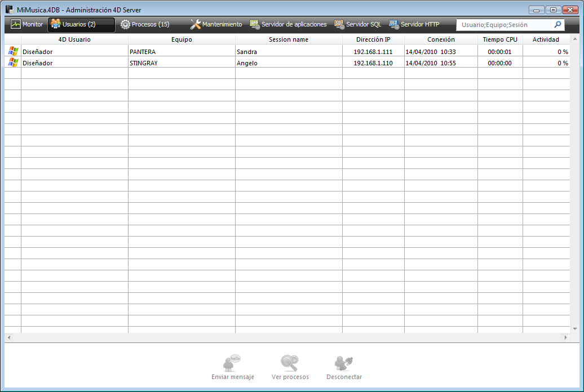The image size is (584, 392).
Task: Type in the Usuario;Equipo;Sesión search field
Action: point(505,25)
